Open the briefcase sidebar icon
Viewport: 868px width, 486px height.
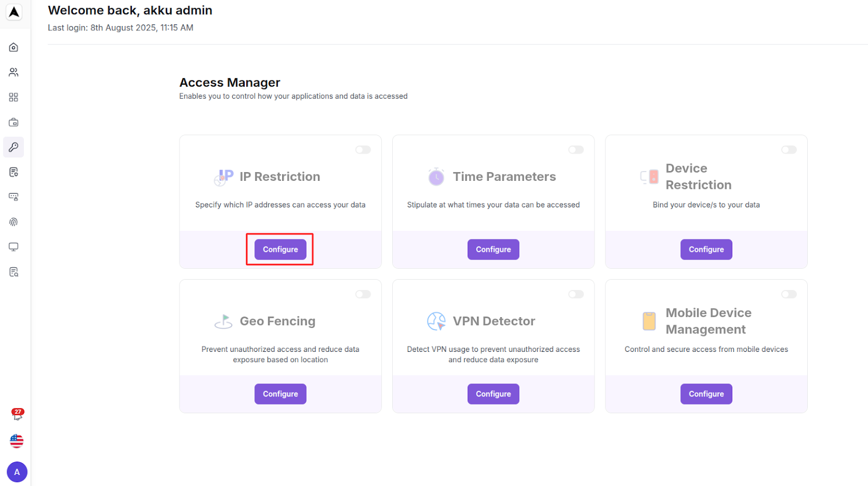(14, 122)
